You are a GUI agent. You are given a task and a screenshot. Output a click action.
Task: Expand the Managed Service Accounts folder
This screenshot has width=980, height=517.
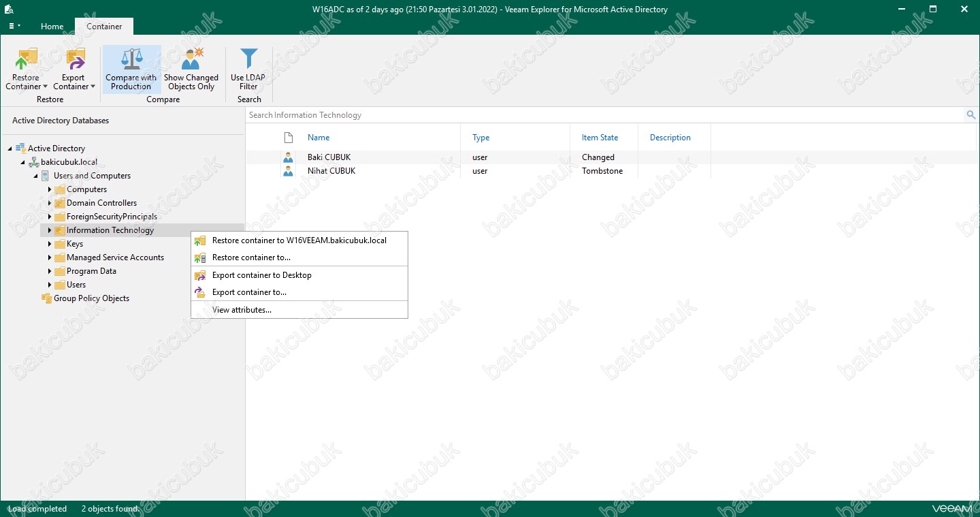(50, 257)
